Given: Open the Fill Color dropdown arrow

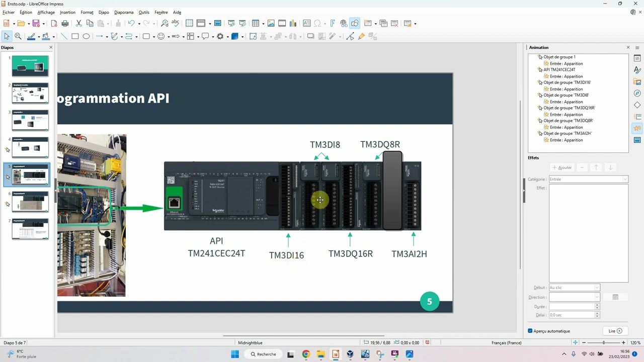Looking at the screenshot, I should [x=53, y=36].
